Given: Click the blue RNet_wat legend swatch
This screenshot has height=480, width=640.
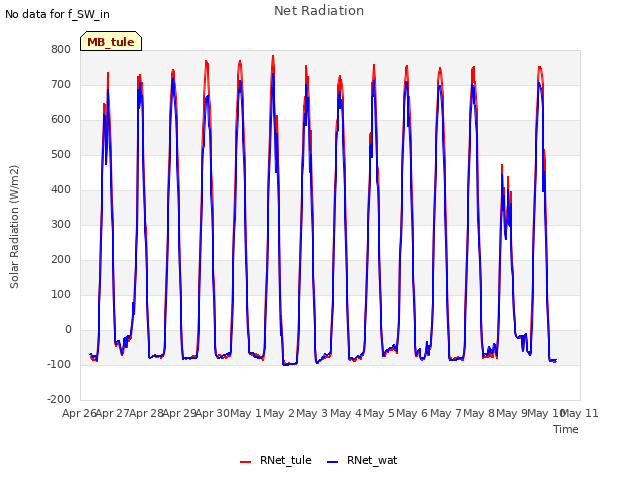Looking at the screenshot, I should click(333, 462).
